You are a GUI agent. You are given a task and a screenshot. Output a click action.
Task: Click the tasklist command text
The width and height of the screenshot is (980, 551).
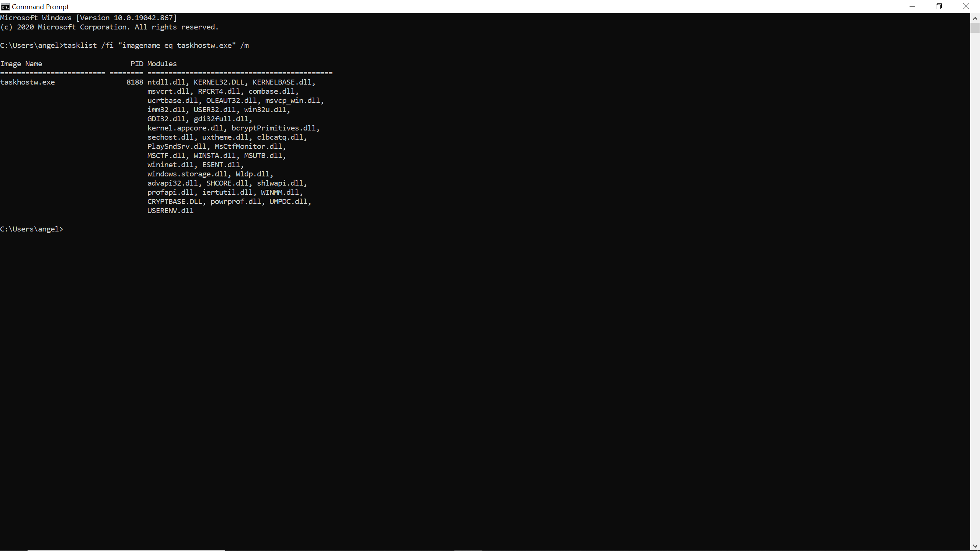(156, 46)
